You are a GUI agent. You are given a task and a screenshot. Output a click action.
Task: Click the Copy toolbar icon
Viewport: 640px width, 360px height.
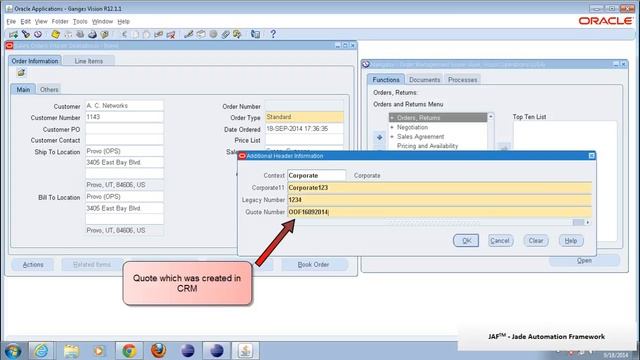[x=135, y=34]
